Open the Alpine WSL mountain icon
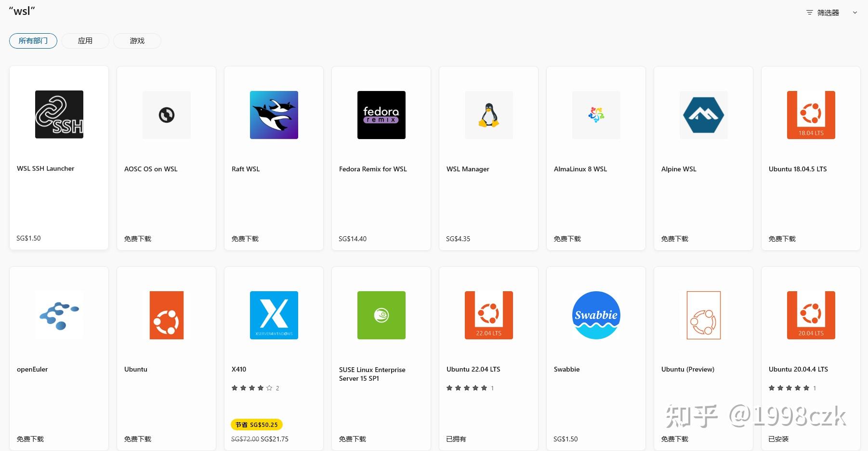 [x=703, y=115]
